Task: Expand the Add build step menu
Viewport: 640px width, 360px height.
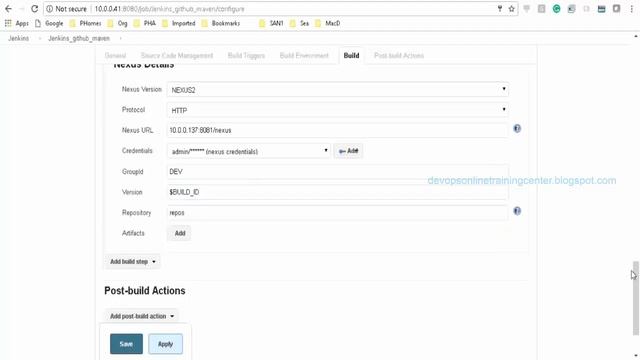Action: (132, 262)
